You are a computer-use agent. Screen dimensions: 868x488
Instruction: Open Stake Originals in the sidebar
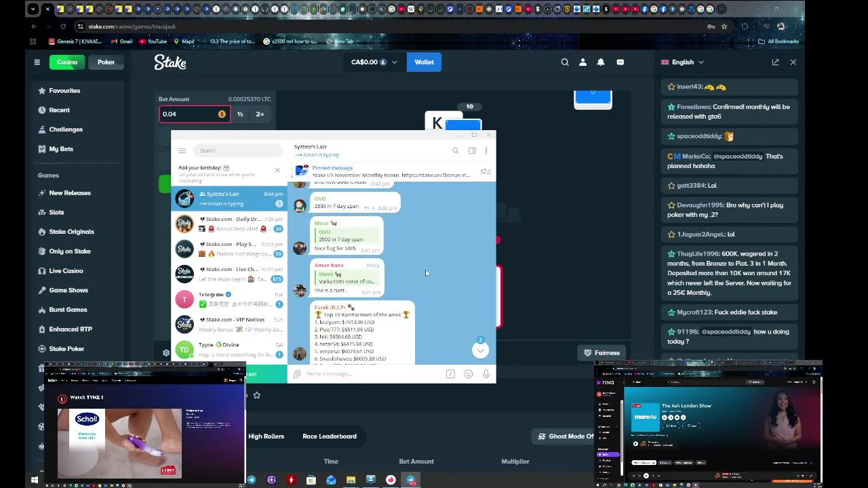(x=71, y=232)
